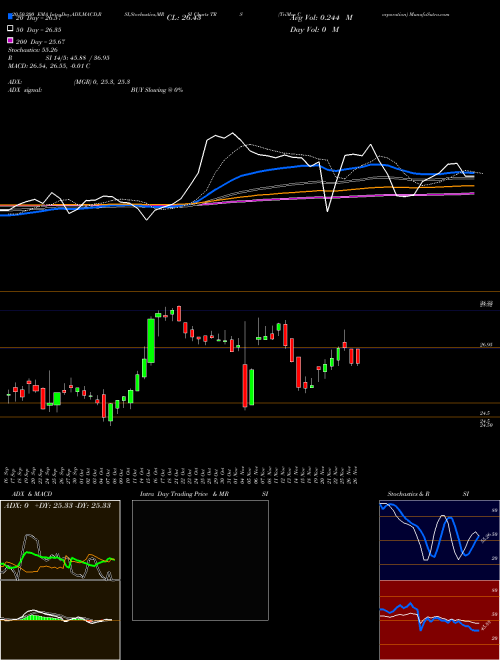Open the blue Stochastics chart panel

click(439, 540)
